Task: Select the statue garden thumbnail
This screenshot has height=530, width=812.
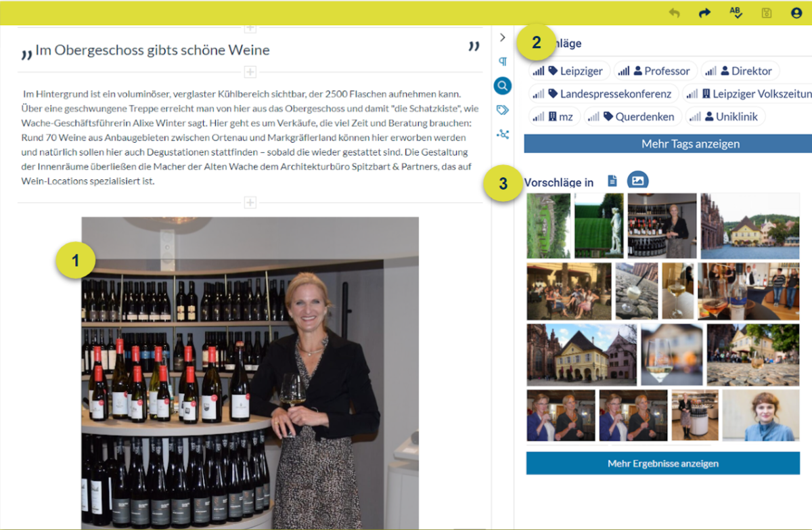Action: [x=599, y=225]
